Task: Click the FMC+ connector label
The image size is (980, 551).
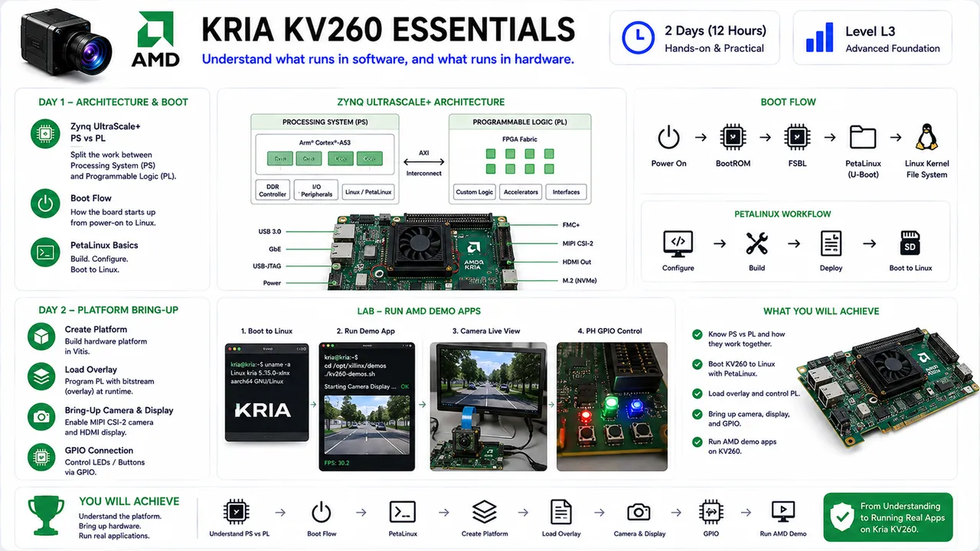Action: point(570,225)
